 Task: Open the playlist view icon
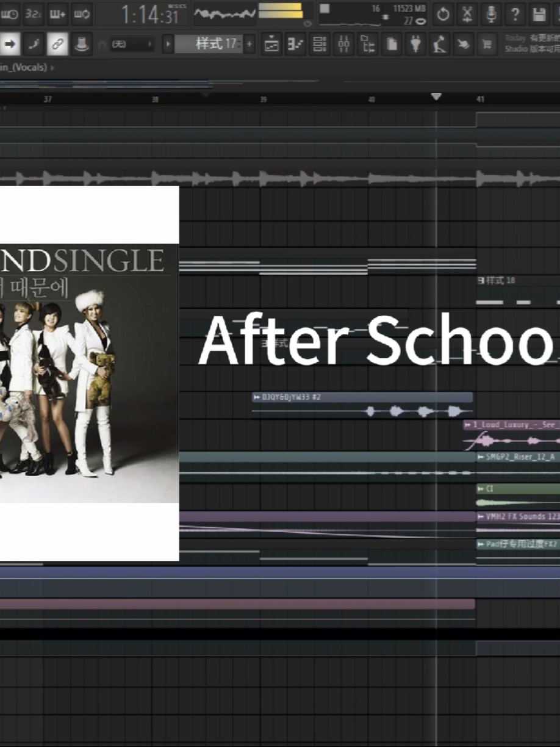(271, 44)
